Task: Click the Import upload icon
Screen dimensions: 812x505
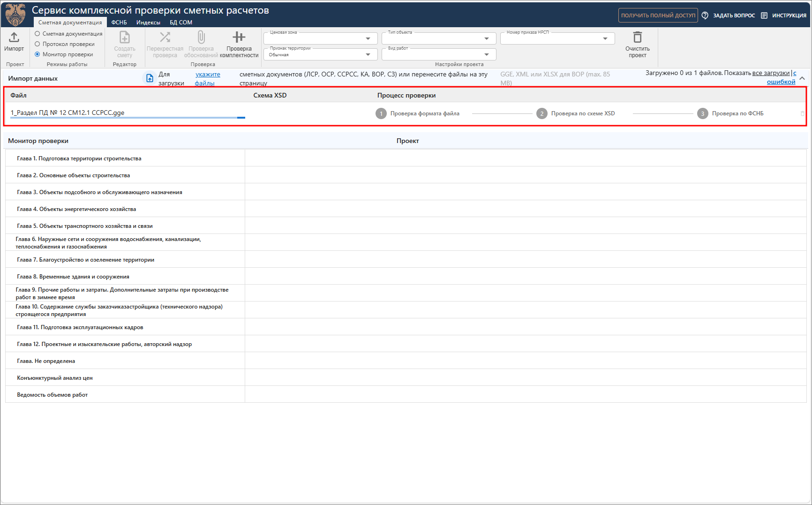Action: 14,38
